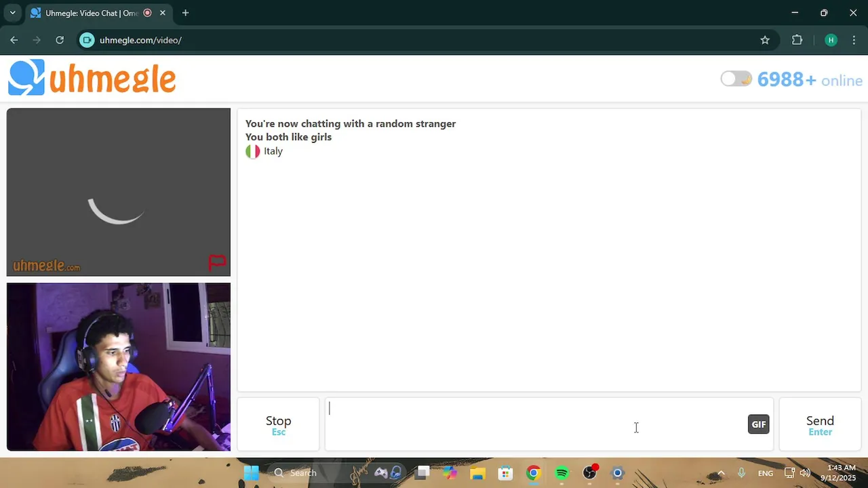The image size is (868, 488).
Task: Bookmark this page with the star
Action: coord(765,40)
